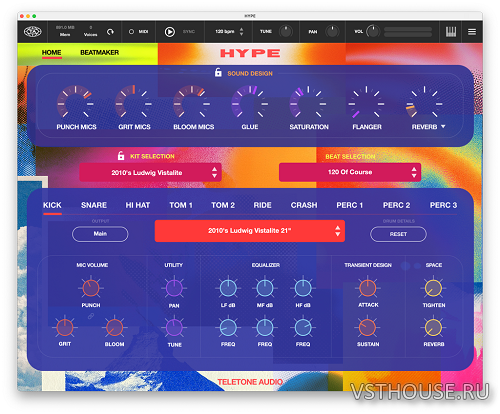Image resolution: width=500 pixels, height=414 pixels.
Task: Click the master PAN knob
Action: (332, 32)
